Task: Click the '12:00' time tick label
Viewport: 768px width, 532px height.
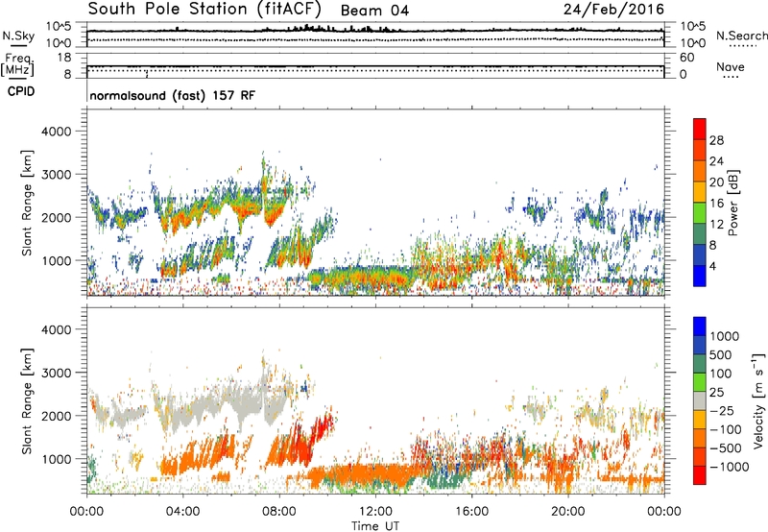Action: (x=375, y=512)
